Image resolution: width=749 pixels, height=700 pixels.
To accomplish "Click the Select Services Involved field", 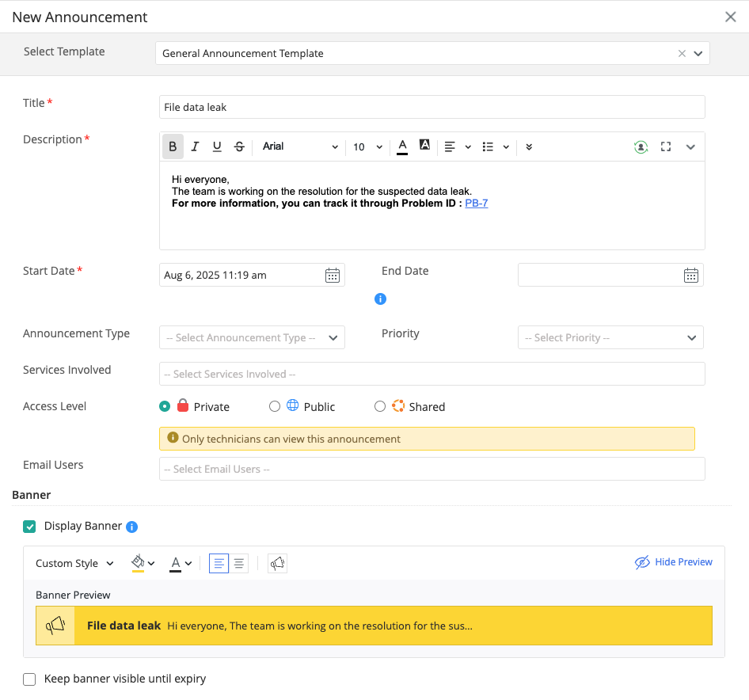I will [432, 374].
